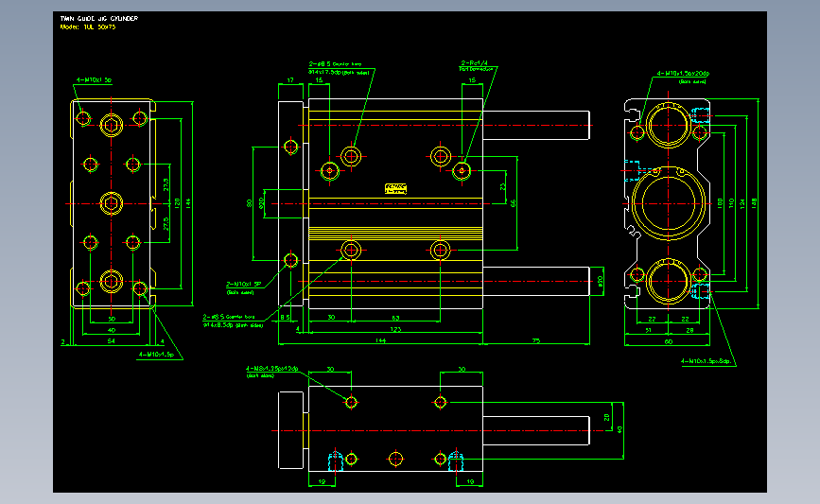Select the '100' dimension on the end view
820x504 pixels.
(720, 203)
